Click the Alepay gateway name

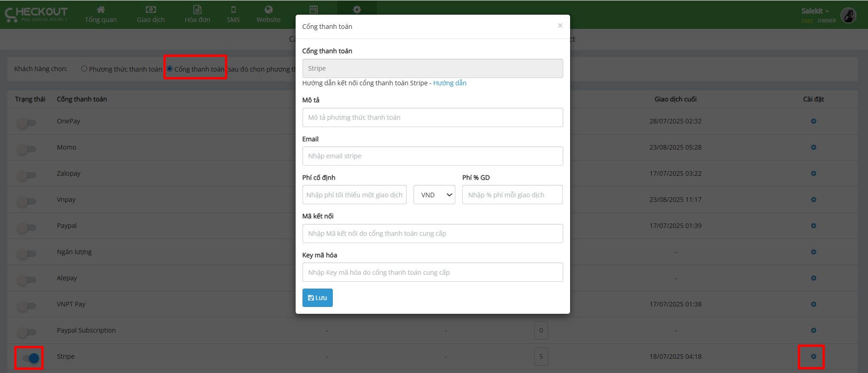coord(67,278)
